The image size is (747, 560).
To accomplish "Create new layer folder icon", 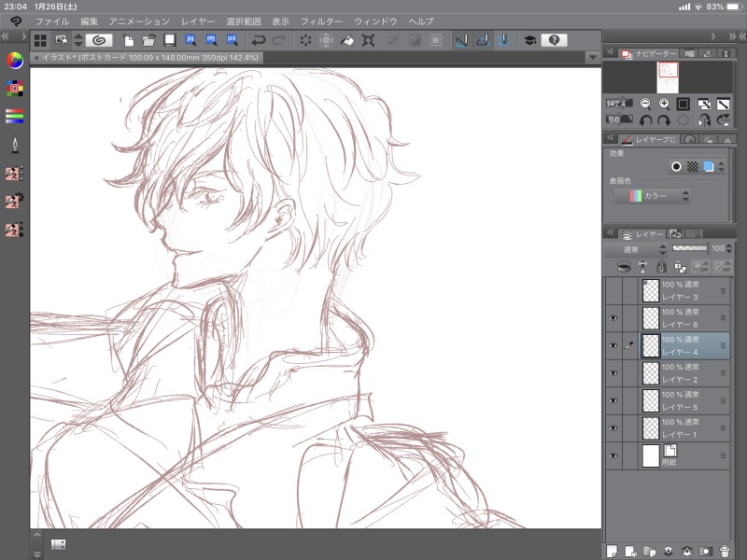I will tap(649, 551).
